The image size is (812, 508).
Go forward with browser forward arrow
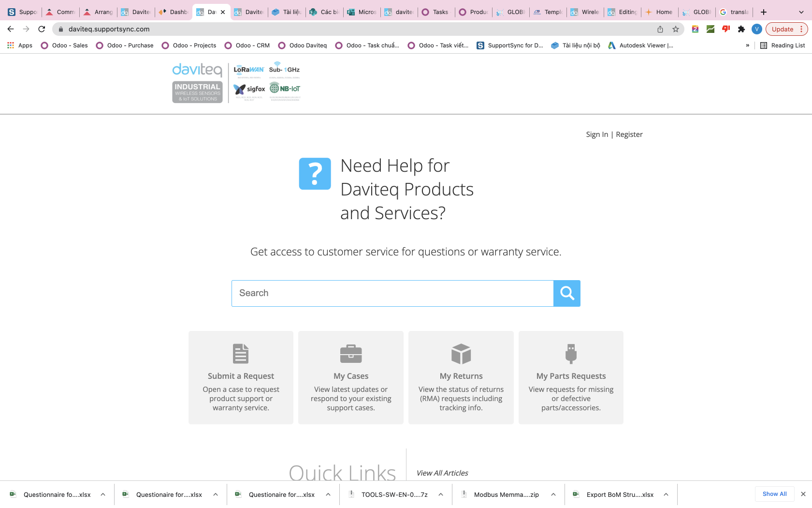tap(26, 29)
